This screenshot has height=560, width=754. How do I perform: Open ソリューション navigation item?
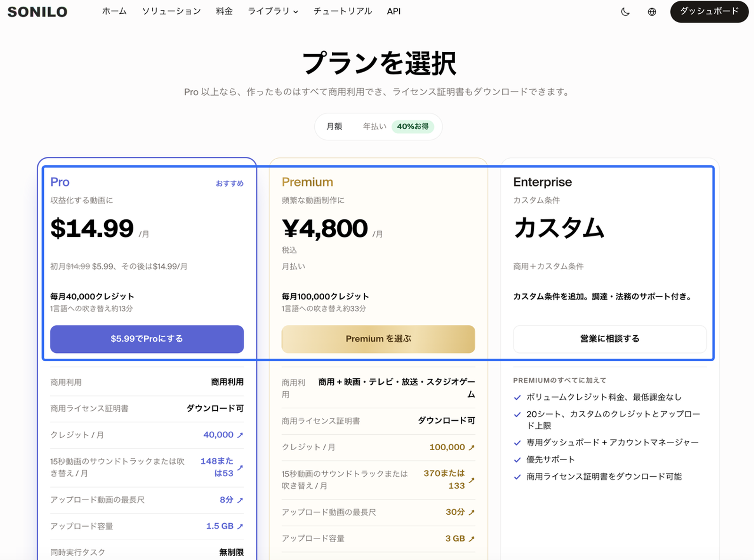tap(172, 11)
